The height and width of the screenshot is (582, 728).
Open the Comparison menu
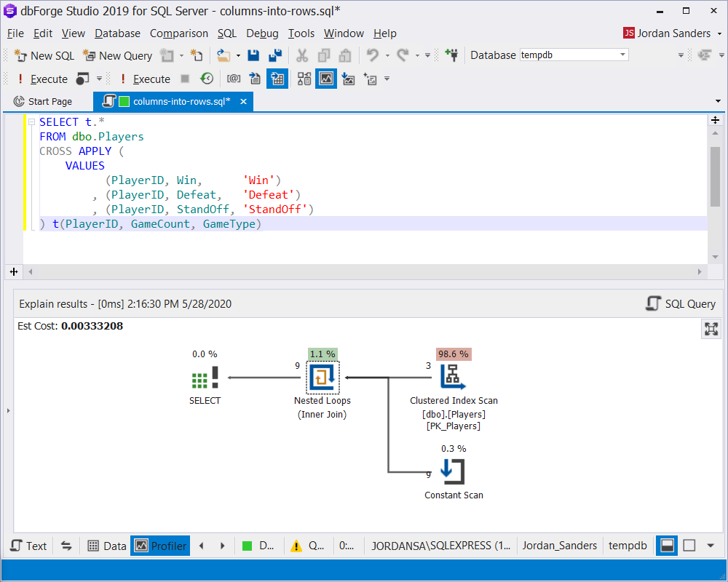pos(179,33)
